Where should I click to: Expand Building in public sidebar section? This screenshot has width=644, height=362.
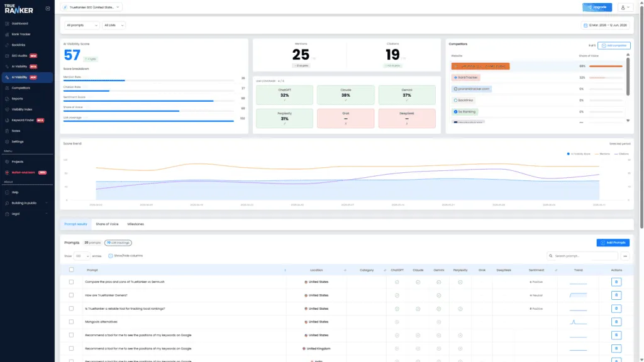tap(26, 203)
